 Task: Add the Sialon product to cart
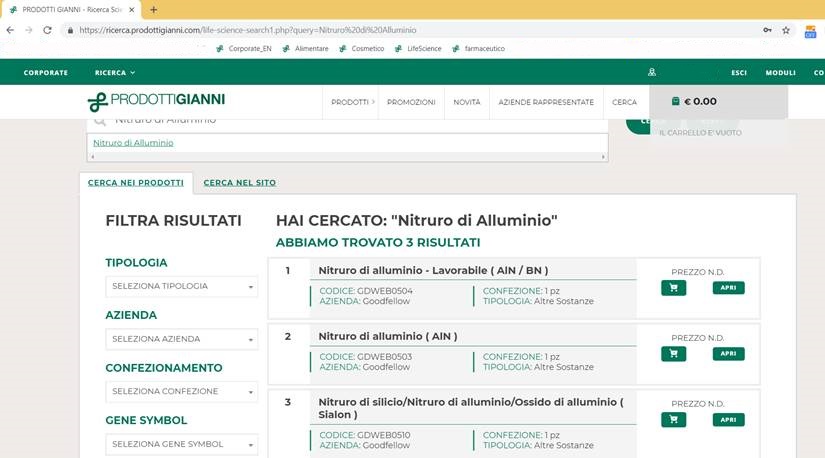(673, 419)
